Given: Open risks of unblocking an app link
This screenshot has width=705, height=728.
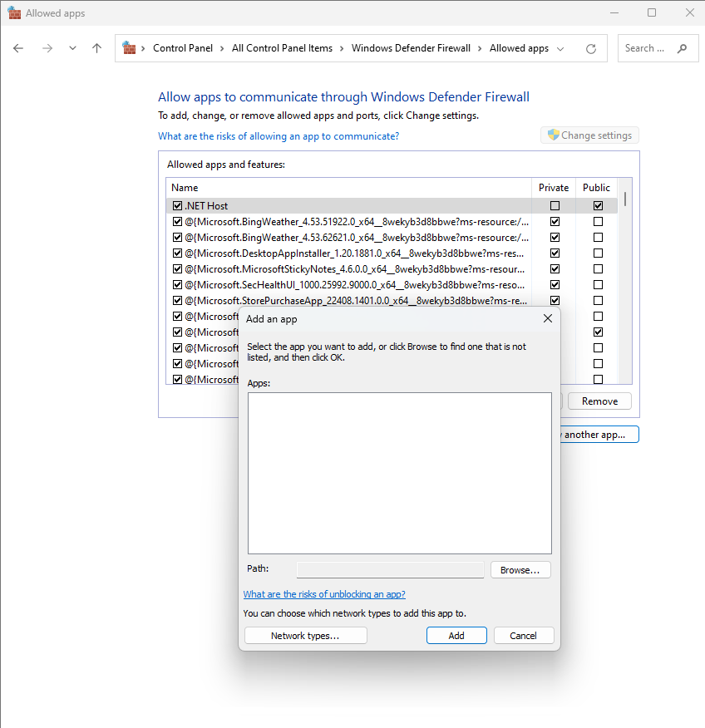Looking at the screenshot, I should coord(324,594).
